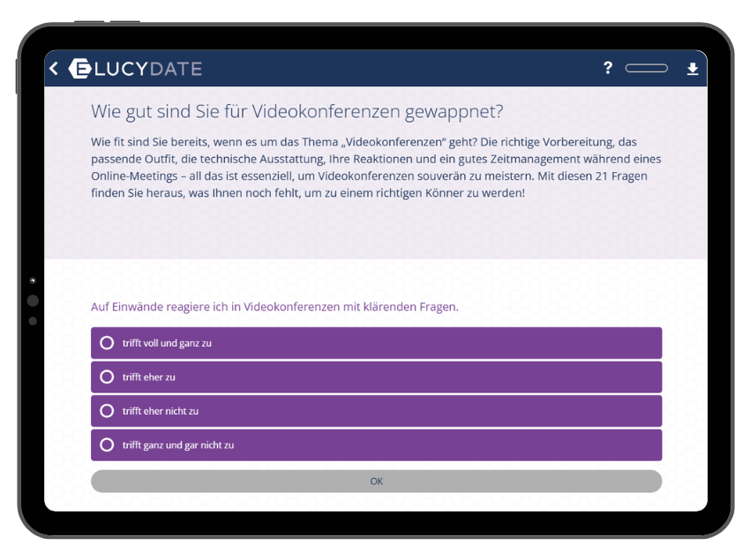
Task: Choose radio circle 'trifft ganz und gar nicht zu'
Action: (x=107, y=445)
